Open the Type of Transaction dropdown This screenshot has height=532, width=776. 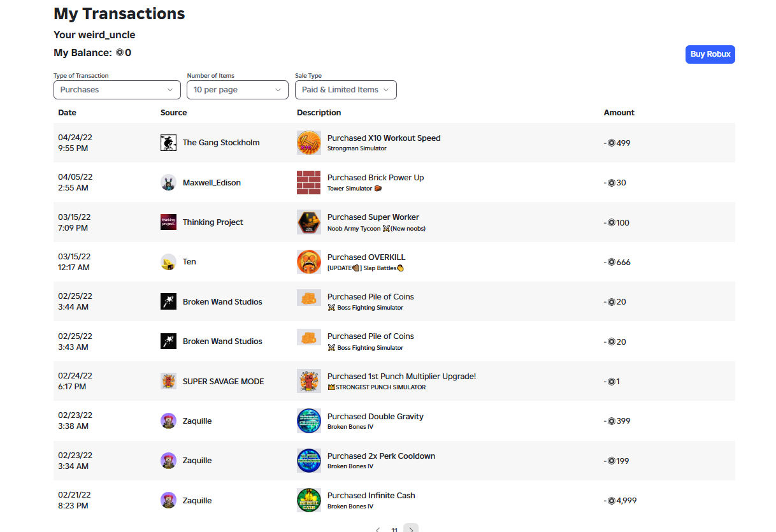coord(117,90)
